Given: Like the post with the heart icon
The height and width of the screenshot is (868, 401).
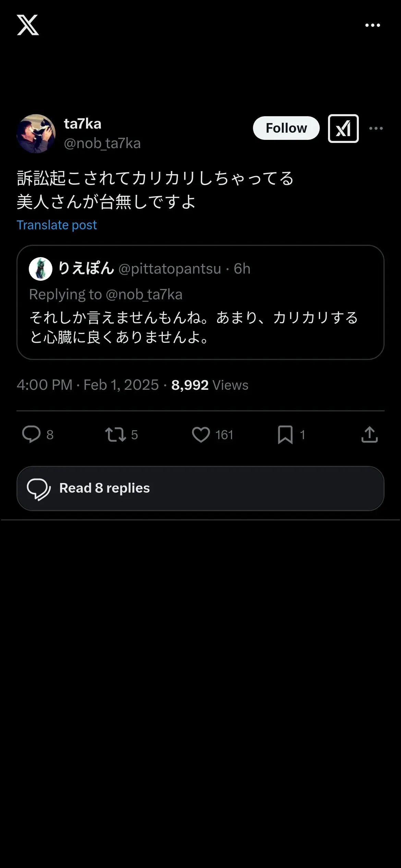Looking at the screenshot, I should [201, 434].
